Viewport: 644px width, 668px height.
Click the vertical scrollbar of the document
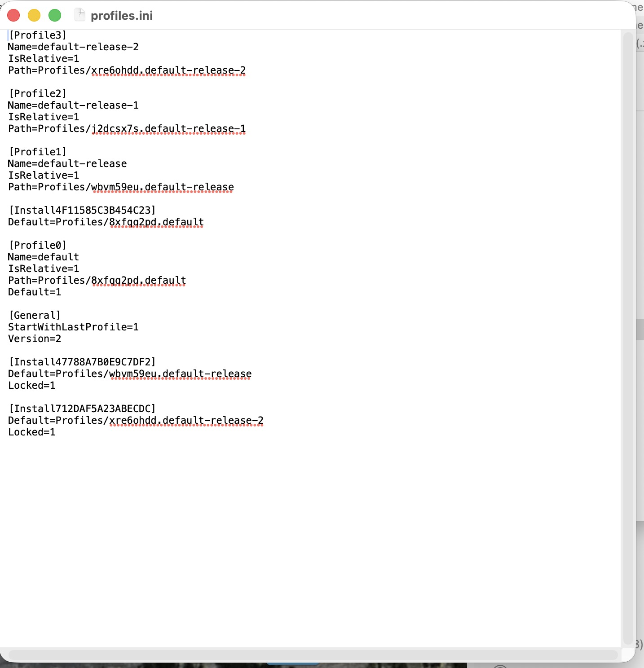pos(628,339)
